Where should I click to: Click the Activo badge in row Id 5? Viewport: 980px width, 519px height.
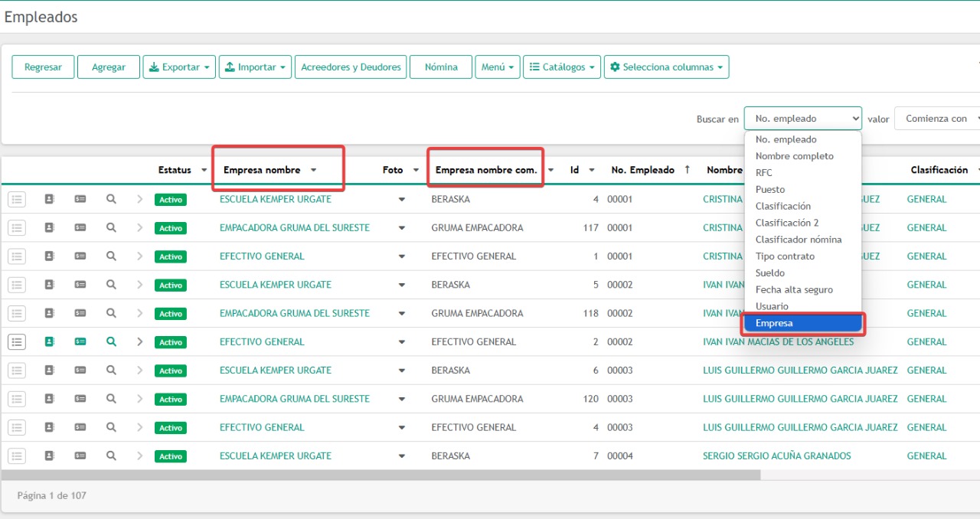tap(171, 285)
